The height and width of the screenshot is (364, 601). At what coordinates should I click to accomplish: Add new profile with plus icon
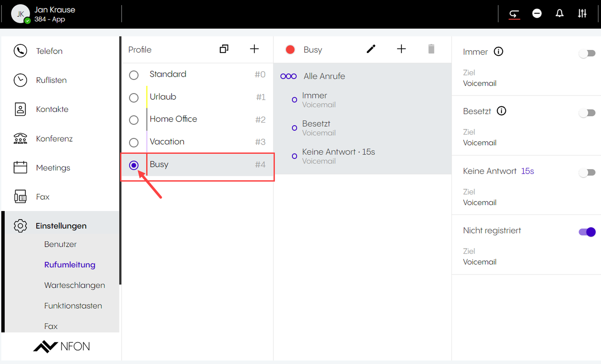pos(254,49)
